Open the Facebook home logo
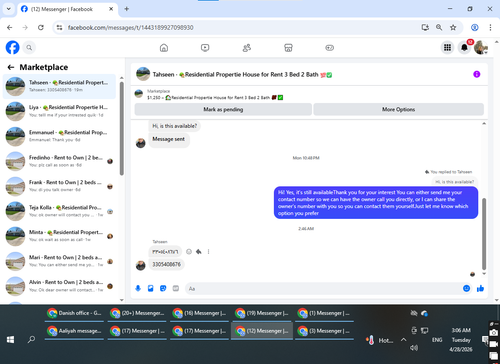The image size is (500, 364). click(13, 48)
